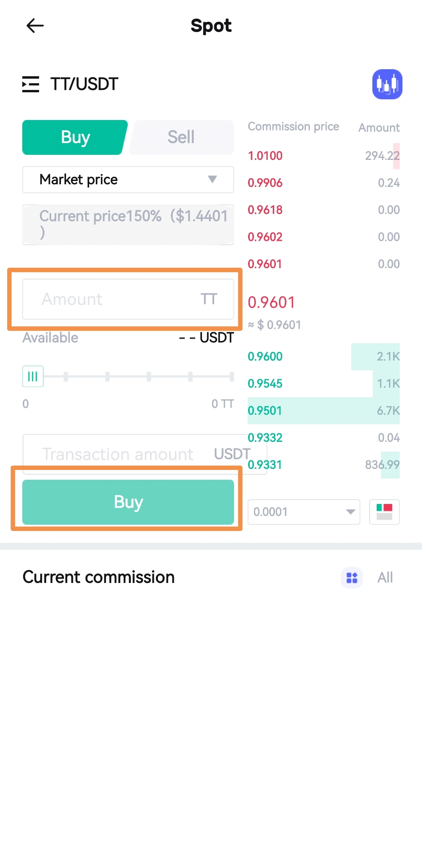This screenshot has width=422, height=868.
Task: Tap the back arrow icon
Action: click(35, 26)
